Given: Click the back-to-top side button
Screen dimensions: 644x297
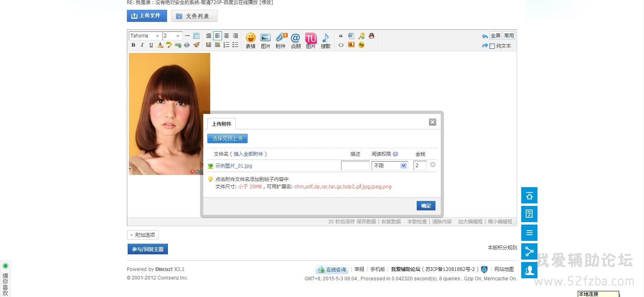Looking at the screenshot, I should click(x=529, y=195).
